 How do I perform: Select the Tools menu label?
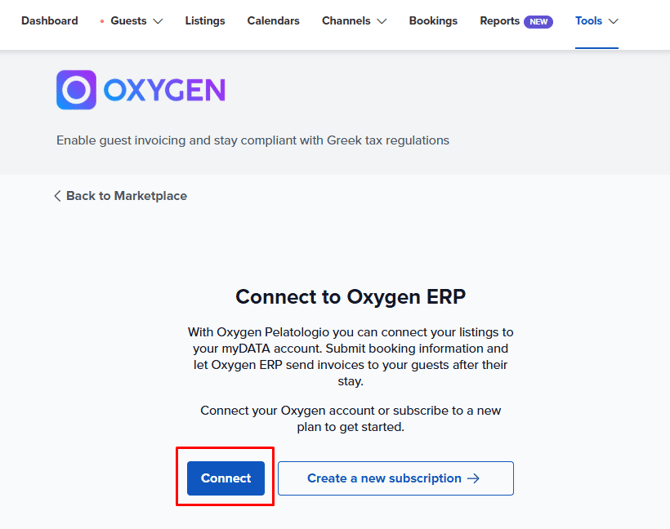[588, 21]
